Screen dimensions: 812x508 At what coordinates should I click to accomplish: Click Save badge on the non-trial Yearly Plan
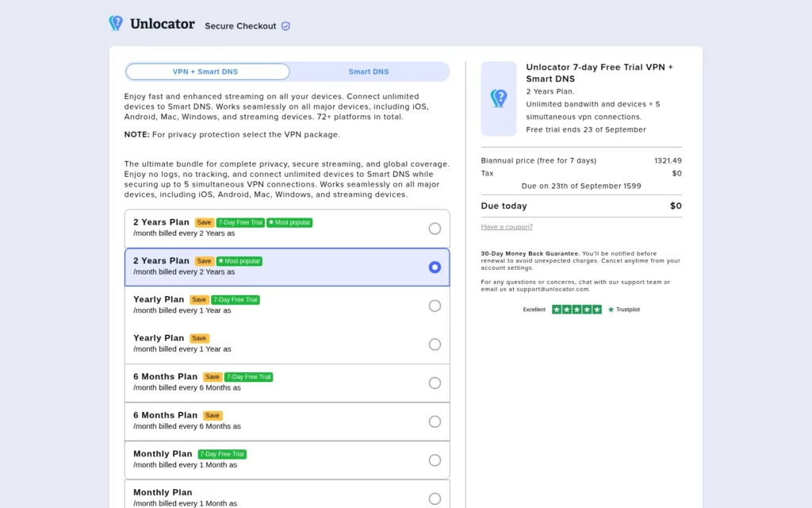click(199, 338)
